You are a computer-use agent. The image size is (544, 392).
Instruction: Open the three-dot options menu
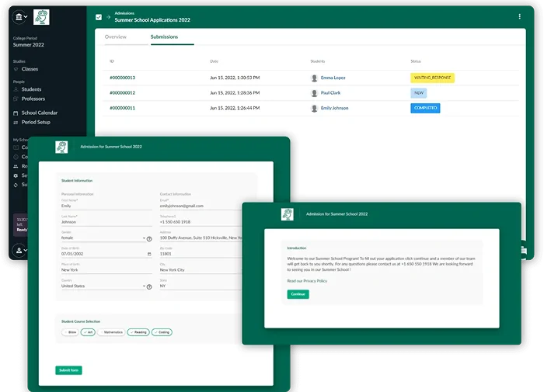coord(519,16)
